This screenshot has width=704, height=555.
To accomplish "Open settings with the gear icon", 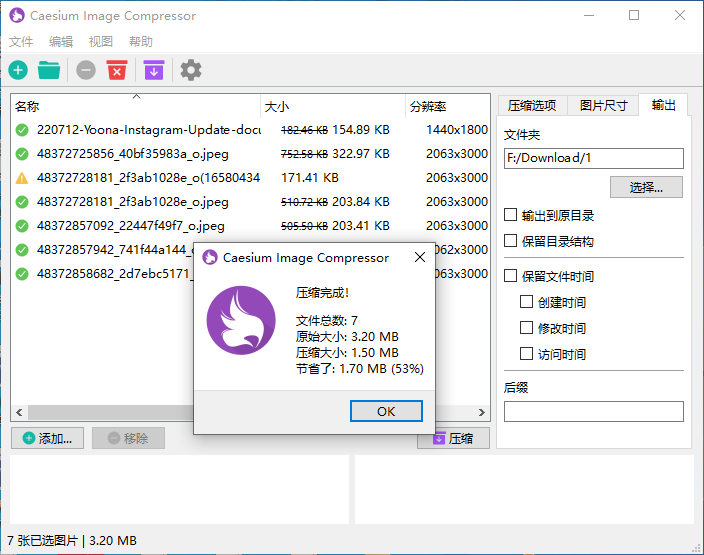I will [x=191, y=70].
